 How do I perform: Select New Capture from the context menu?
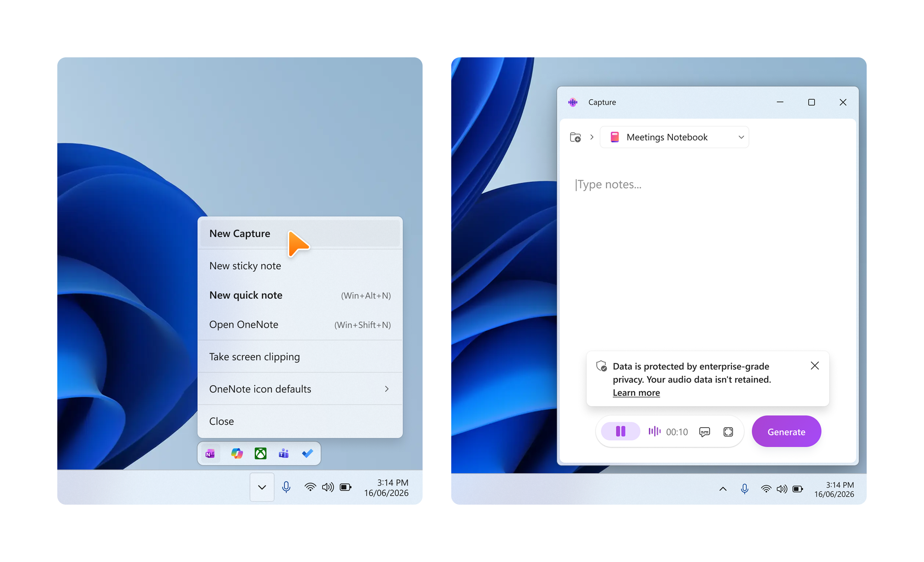click(x=300, y=233)
